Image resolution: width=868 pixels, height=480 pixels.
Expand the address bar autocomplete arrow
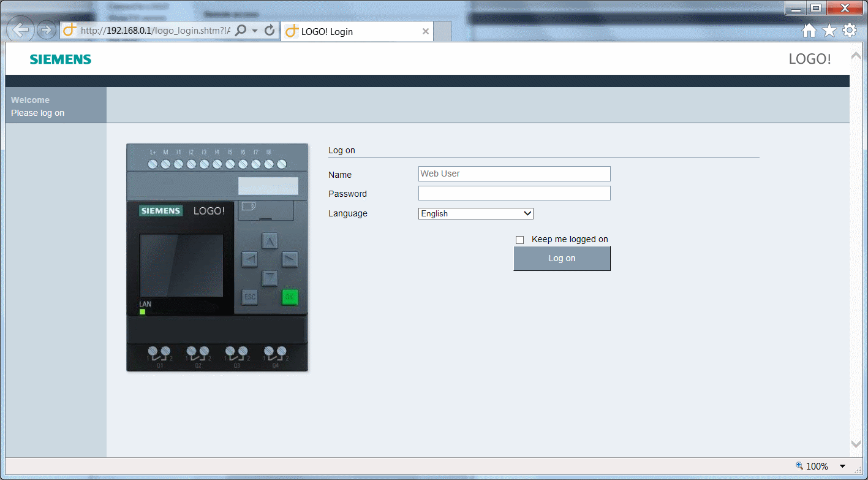point(255,31)
